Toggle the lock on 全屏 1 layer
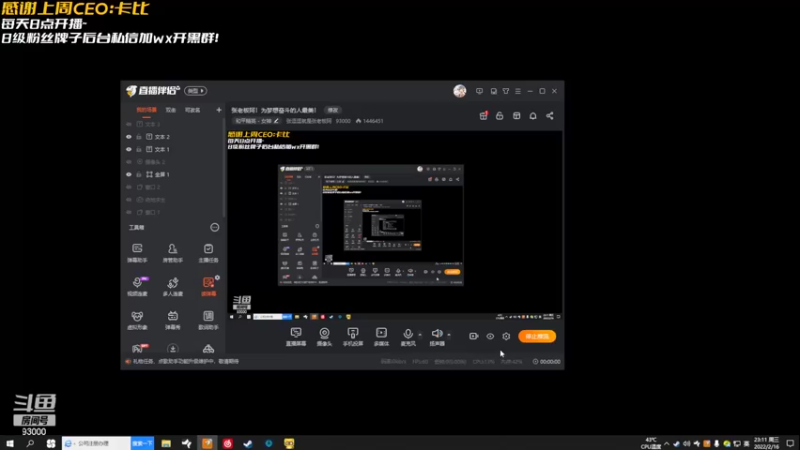The height and width of the screenshot is (450, 800). coord(139,174)
